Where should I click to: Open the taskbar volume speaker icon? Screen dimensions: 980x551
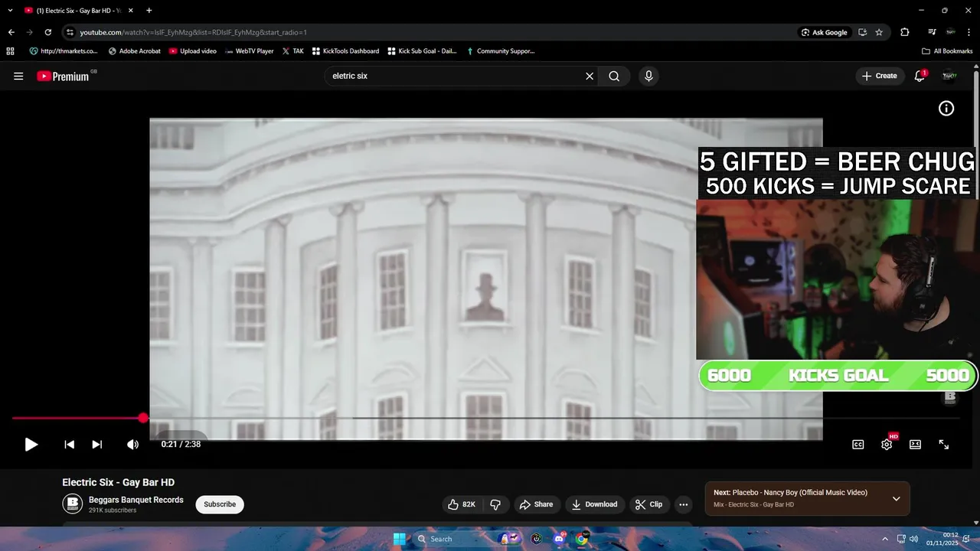[913, 539]
